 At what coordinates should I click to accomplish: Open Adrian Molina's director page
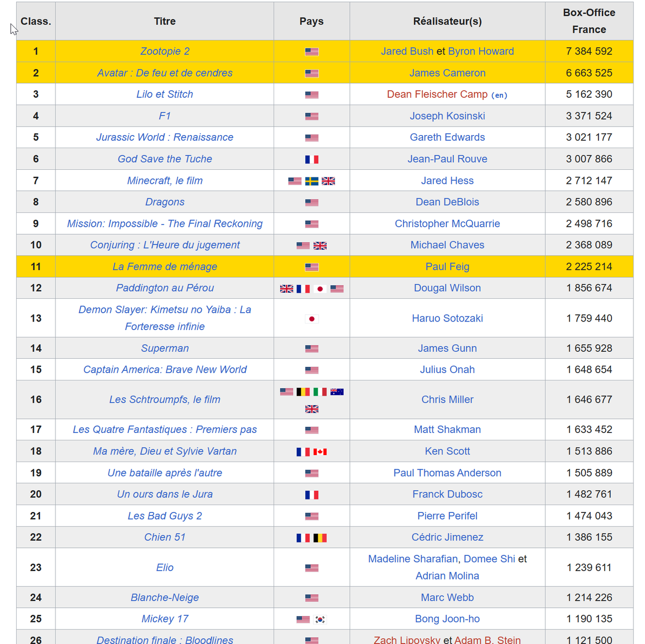point(447,576)
